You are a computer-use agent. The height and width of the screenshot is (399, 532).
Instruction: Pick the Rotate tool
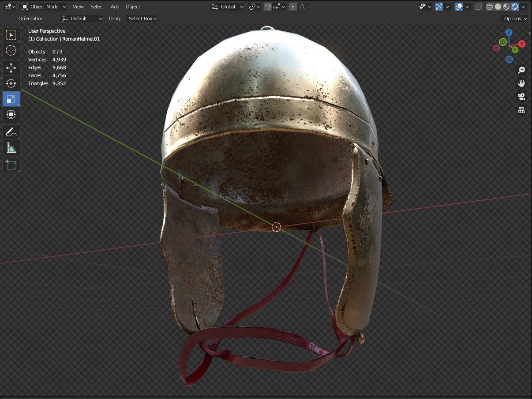tap(11, 83)
